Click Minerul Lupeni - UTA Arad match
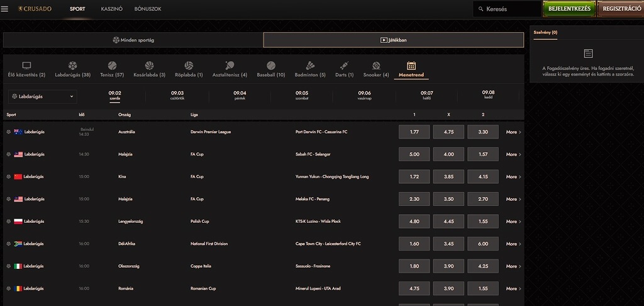This screenshot has height=306, width=644. point(318,289)
